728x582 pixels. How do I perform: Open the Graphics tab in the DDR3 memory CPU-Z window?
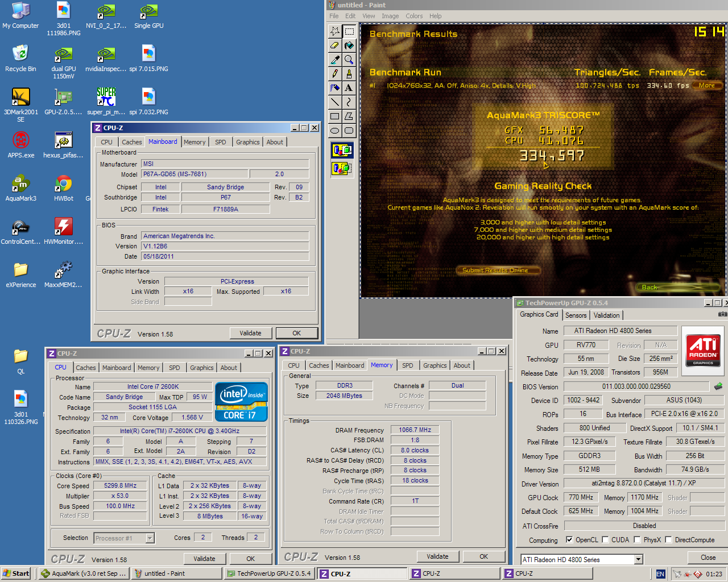[435, 365]
